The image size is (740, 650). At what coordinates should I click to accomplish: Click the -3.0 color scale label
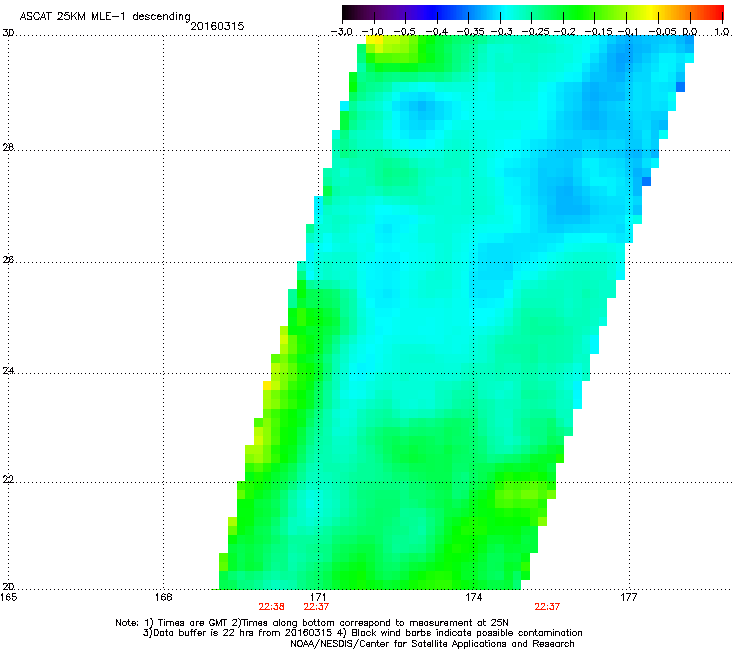[x=342, y=32]
